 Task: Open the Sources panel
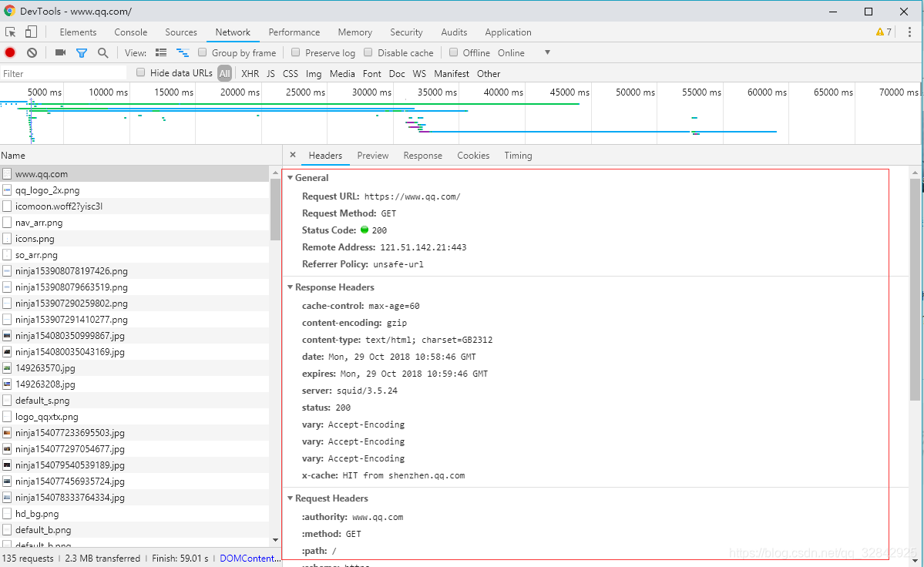point(181,32)
